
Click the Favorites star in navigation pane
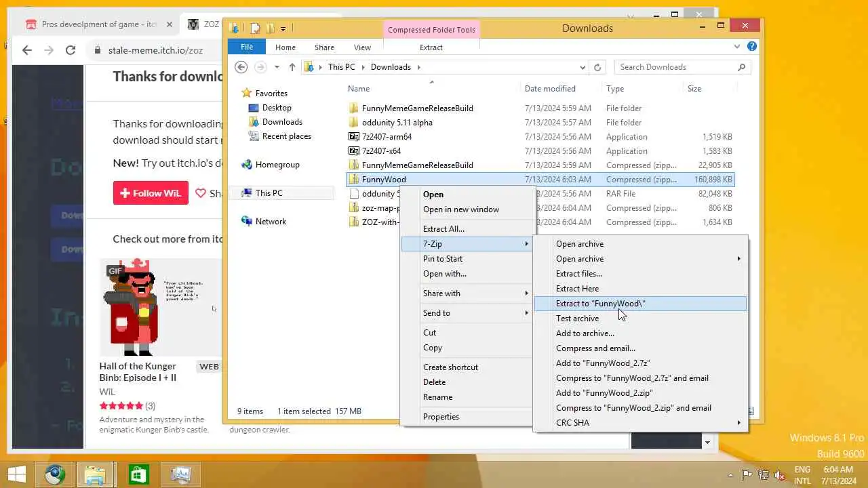247,94
